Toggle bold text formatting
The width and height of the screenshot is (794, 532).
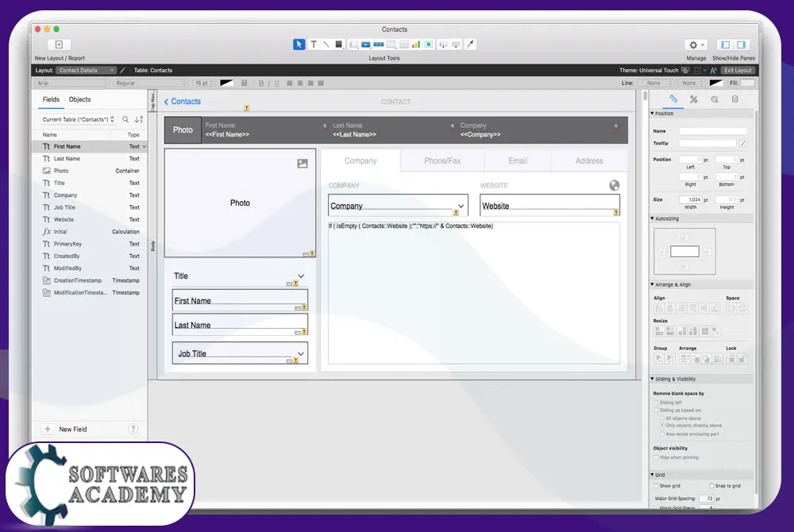point(260,83)
